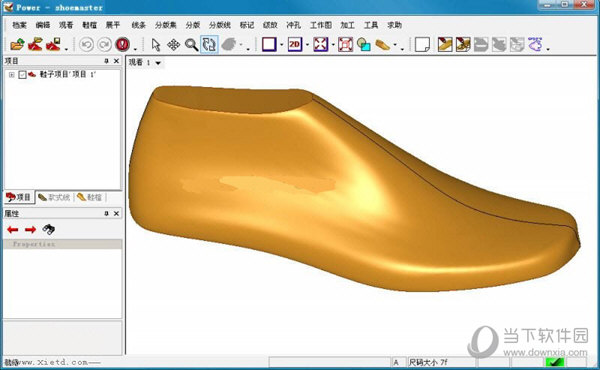Click the red zoom selected icon
Screen dimensions: 600x370
345,44
